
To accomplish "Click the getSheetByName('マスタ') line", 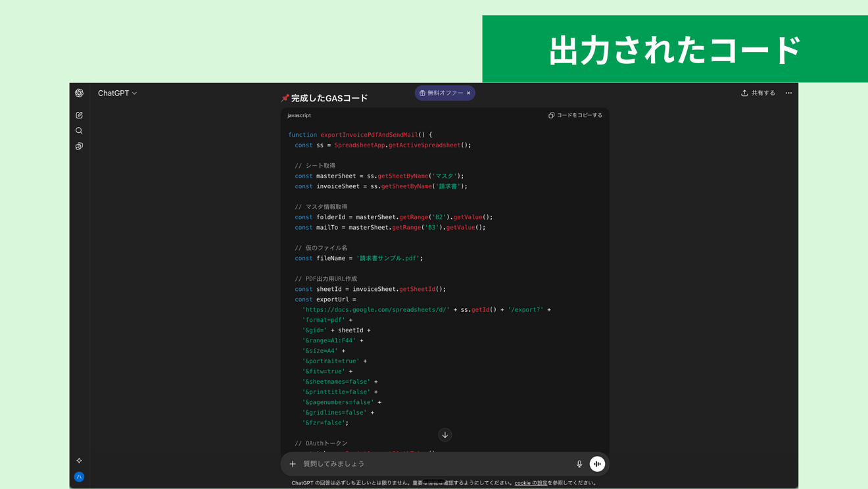I will point(379,176).
